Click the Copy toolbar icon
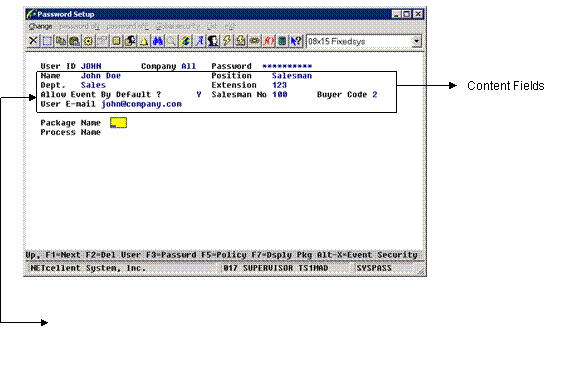This screenshot has height=384, width=565. coord(61,41)
